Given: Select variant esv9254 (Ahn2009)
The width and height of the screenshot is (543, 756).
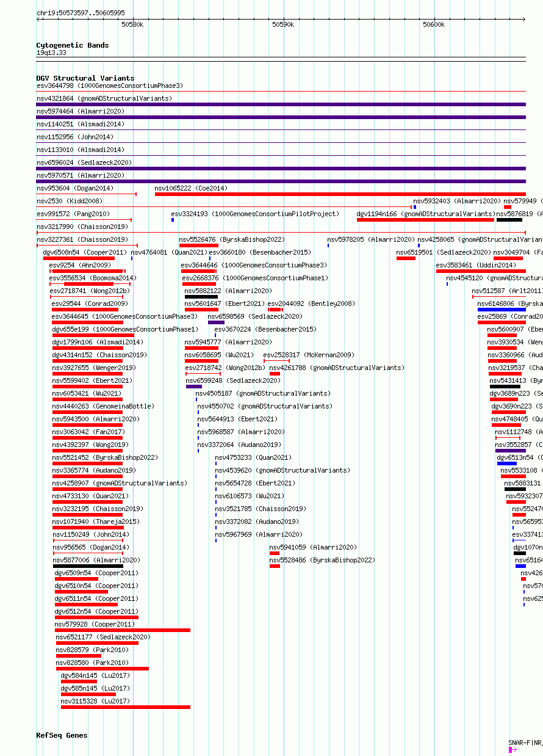Looking at the screenshot, I should pyautogui.click(x=80, y=265).
